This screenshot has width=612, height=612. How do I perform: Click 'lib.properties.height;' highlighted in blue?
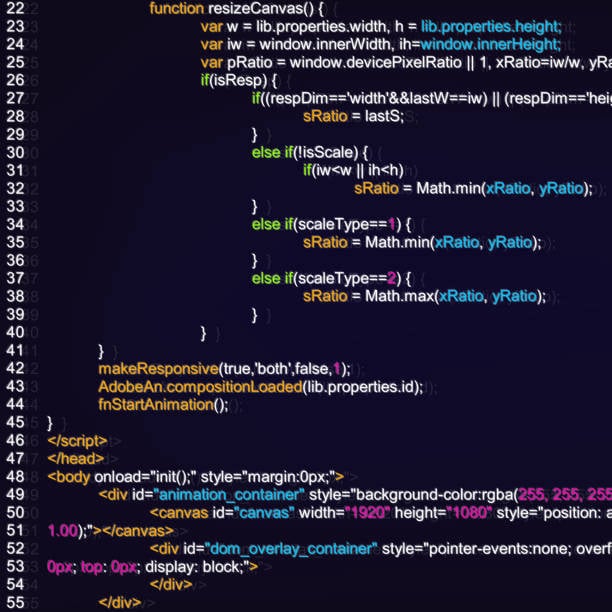click(491, 27)
